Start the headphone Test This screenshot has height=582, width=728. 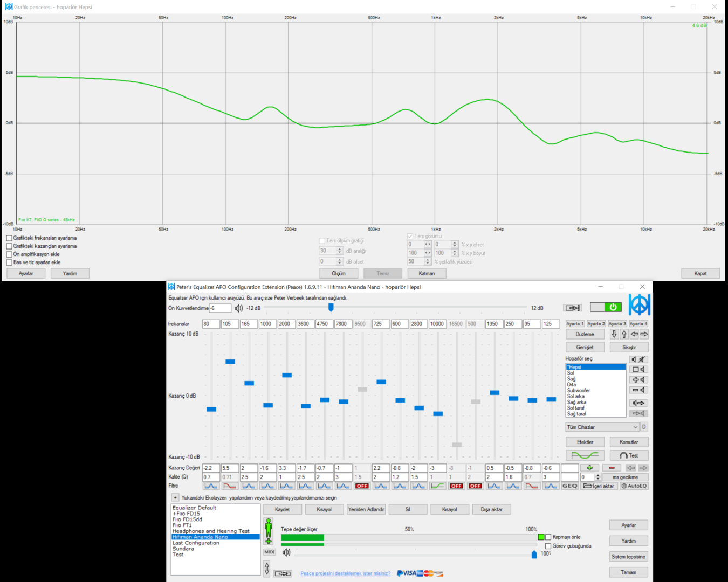(x=629, y=455)
